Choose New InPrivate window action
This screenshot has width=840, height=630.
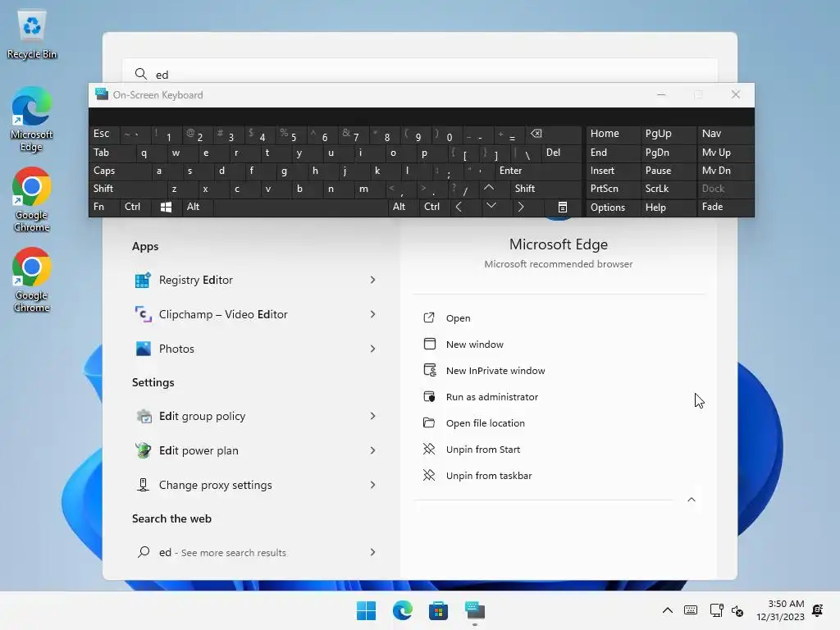[559, 371]
